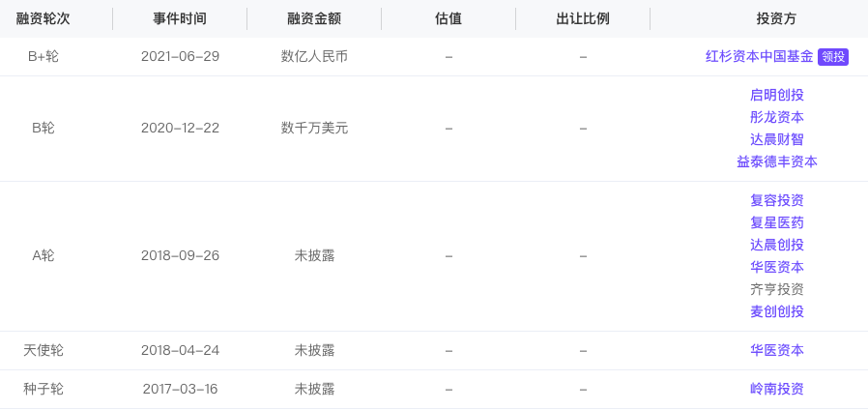
Task: Open the 岭南投资 investor link
Action: click(777, 389)
